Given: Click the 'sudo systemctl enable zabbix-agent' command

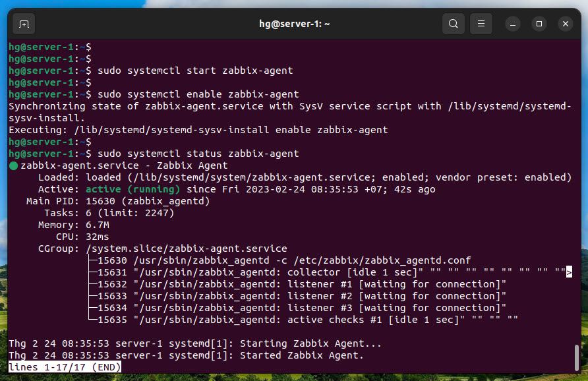Looking at the screenshot, I should (198, 94).
